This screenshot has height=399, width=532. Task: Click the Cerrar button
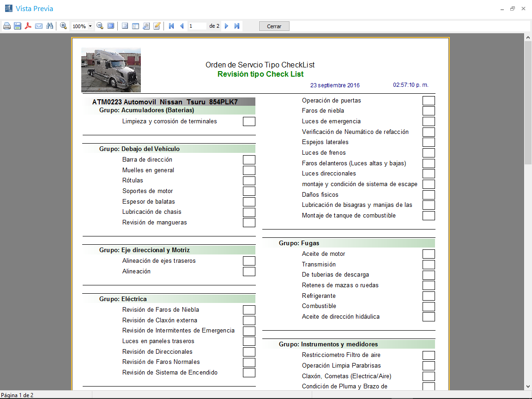(274, 26)
